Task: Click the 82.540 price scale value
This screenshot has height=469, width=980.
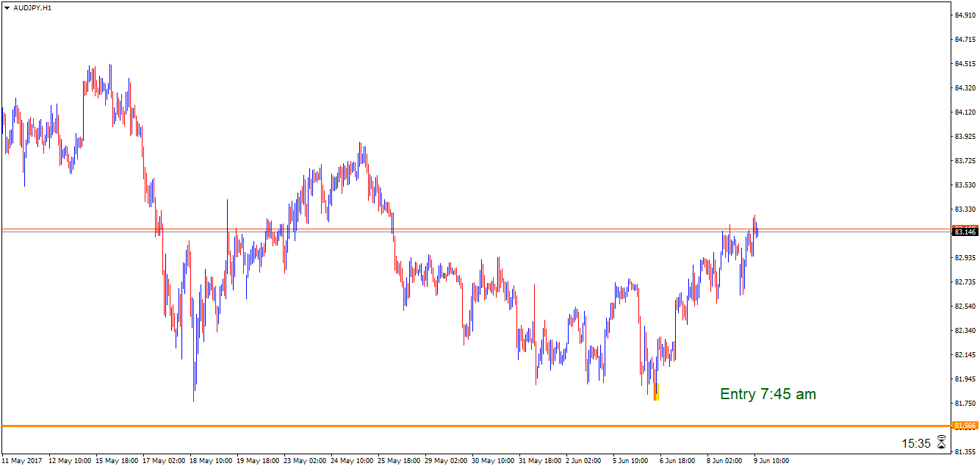Action: point(965,306)
